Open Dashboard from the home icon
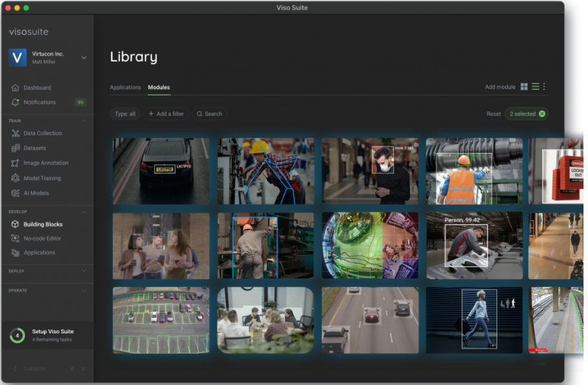The height and width of the screenshot is (385, 588). point(15,88)
